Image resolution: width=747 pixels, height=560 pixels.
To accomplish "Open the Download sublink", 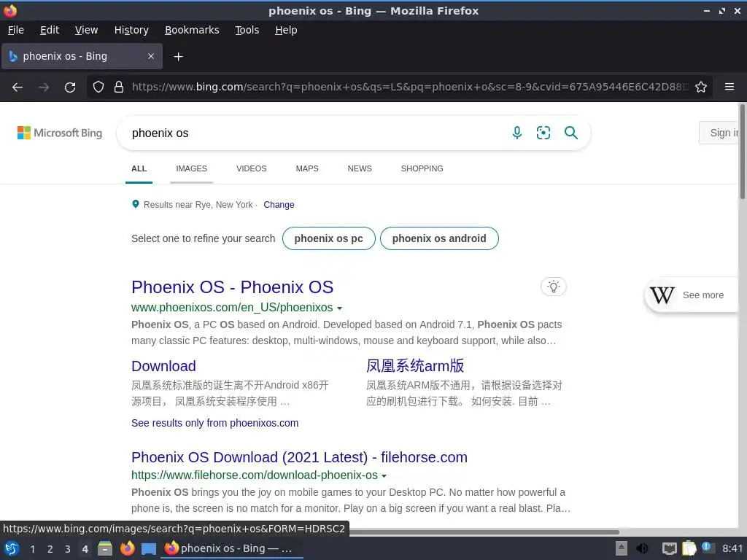I will pyautogui.click(x=163, y=366).
